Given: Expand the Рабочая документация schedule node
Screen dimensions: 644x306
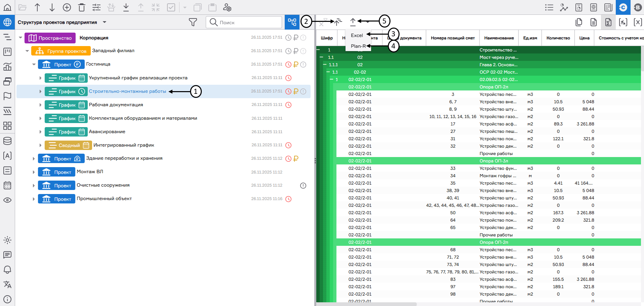Looking at the screenshot, I should click(x=40, y=105).
